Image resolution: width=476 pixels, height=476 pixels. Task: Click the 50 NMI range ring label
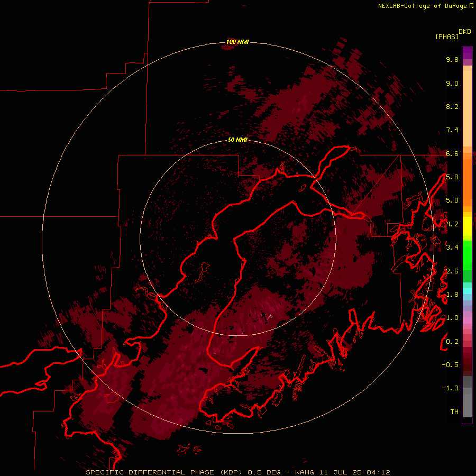pos(237,140)
